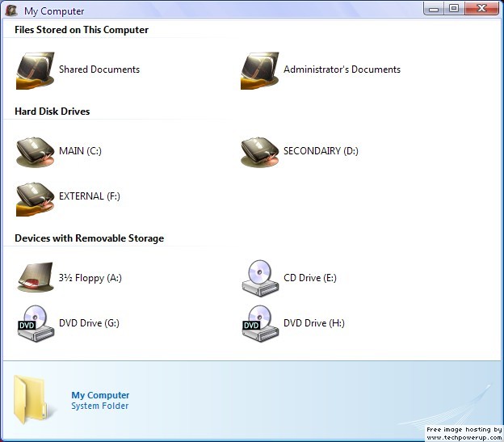Select the 3½ Floppy (A:) icon
This screenshot has width=504, height=442.
pyautogui.click(x=35, y=278)
